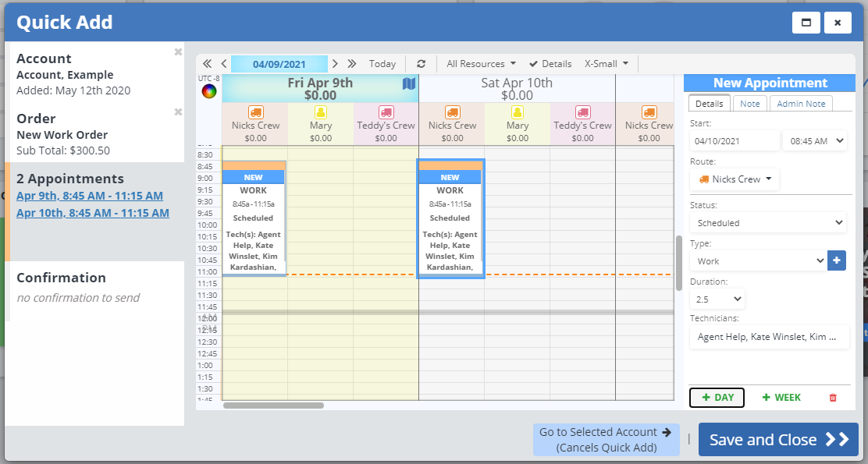Open the Apr 10th, 8:45 AM appointment link
The width and height of the screenshot is (868, 464).
coord(93,213)
